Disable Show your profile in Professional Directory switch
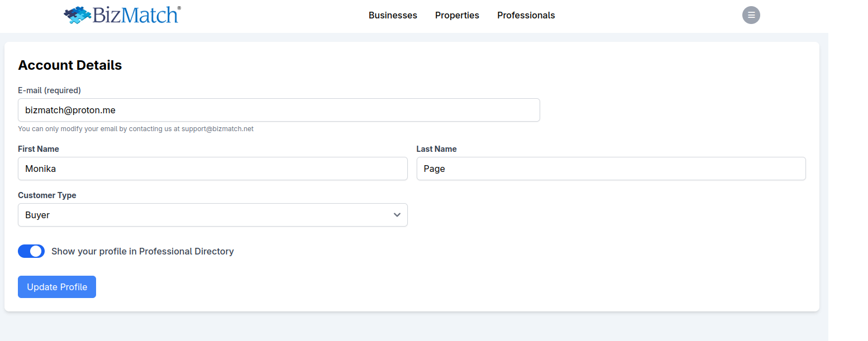 point(31,251)
